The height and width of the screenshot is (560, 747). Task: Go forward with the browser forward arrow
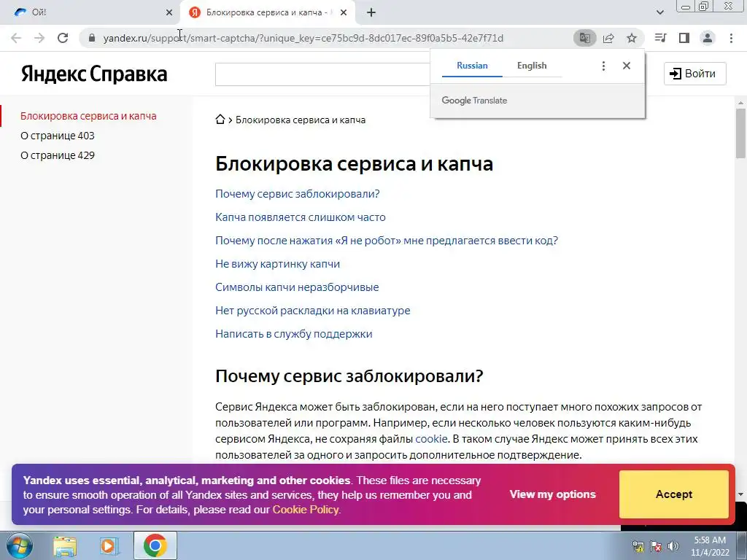click(x=39, y=38)
